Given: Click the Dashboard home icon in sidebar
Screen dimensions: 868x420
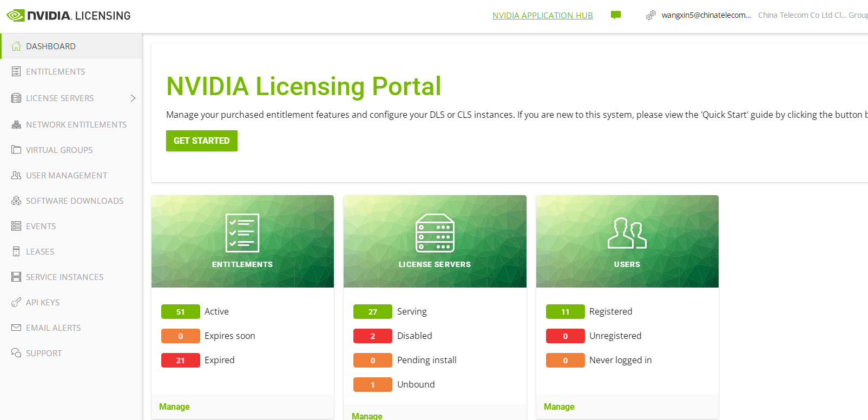Looking at the screenshot, I should (16, 46).
